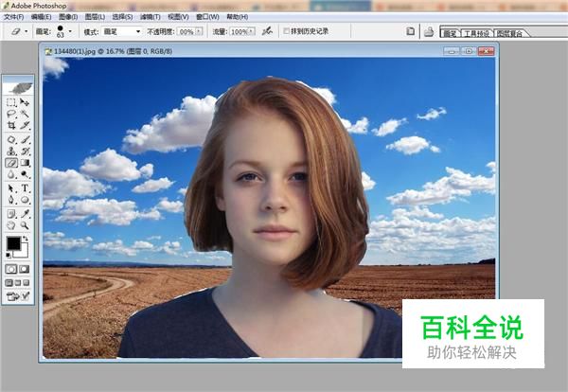
Task: Click the palette well stamp icon
Action: point(429,32)
